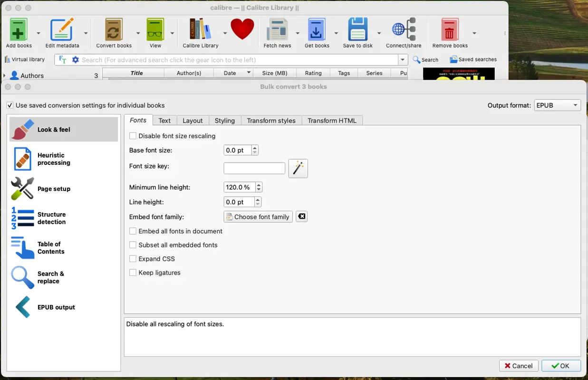Click the Choose font family button
Screen dimensions: 588x380
(258, 217)
